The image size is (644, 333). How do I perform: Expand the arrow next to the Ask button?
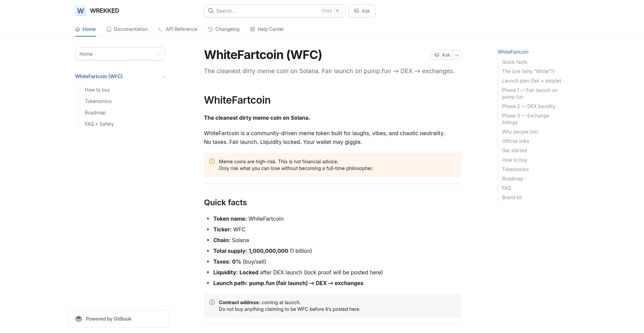(x=457, y=55)
